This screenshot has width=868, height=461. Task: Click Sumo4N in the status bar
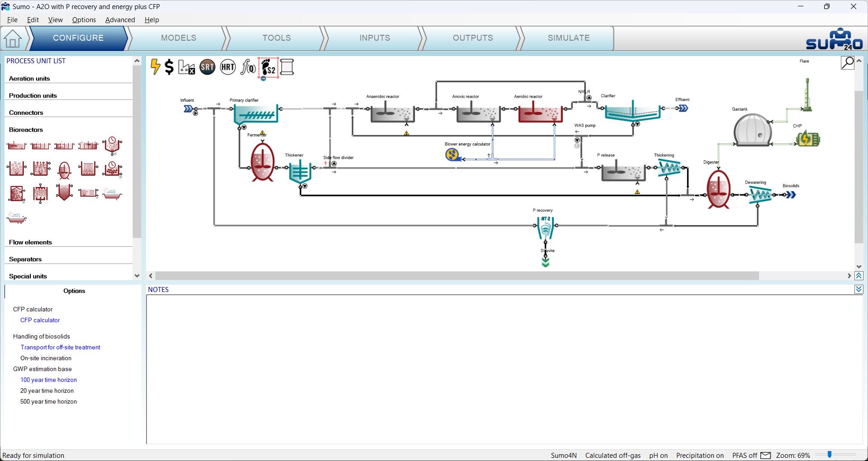[x=564, y=456]
